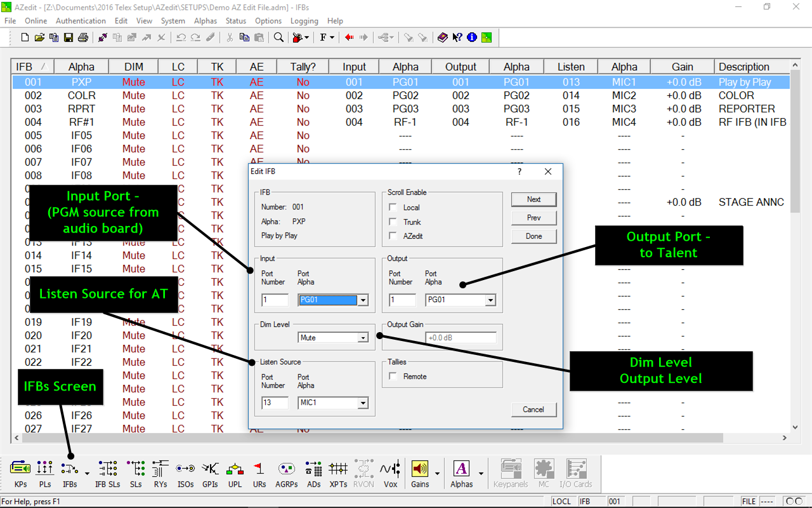Click the Print toolbar icon
812x508 pixels.
tap(82, 37)
